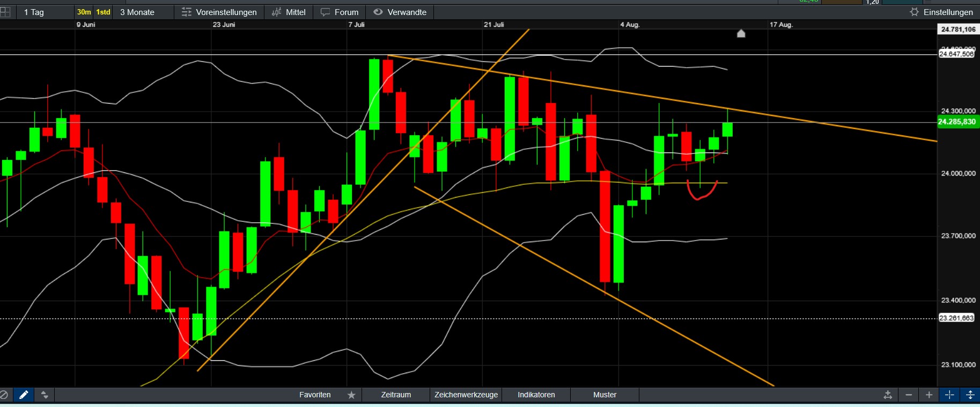980x407 pixels.
Task: Click the star favorites icon
Action: pos(351,395)
